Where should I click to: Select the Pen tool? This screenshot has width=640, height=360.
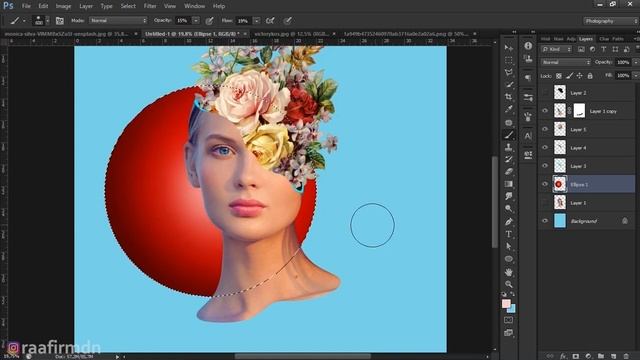pos(509,222)
